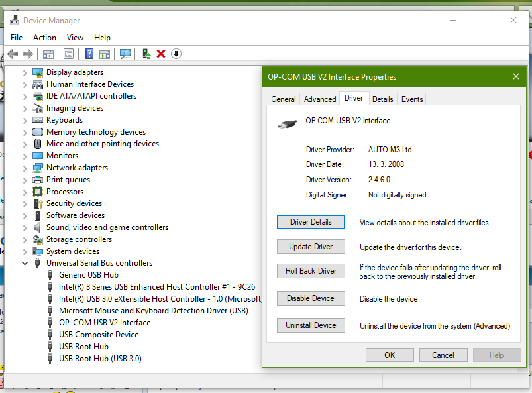The image size is (532, 393).
Task: Click the Back arrow in toolbar
Action: 13,54
